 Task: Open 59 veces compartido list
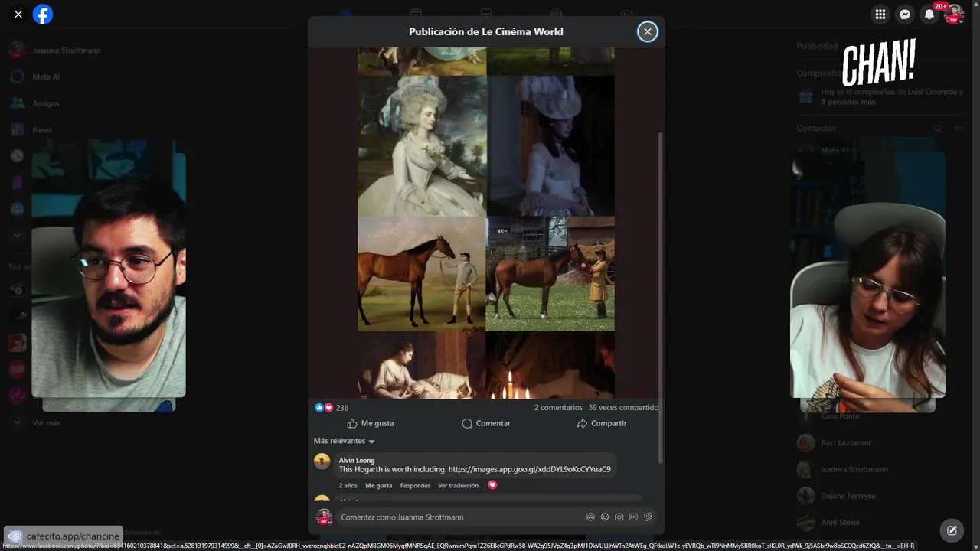pos(623,408)
